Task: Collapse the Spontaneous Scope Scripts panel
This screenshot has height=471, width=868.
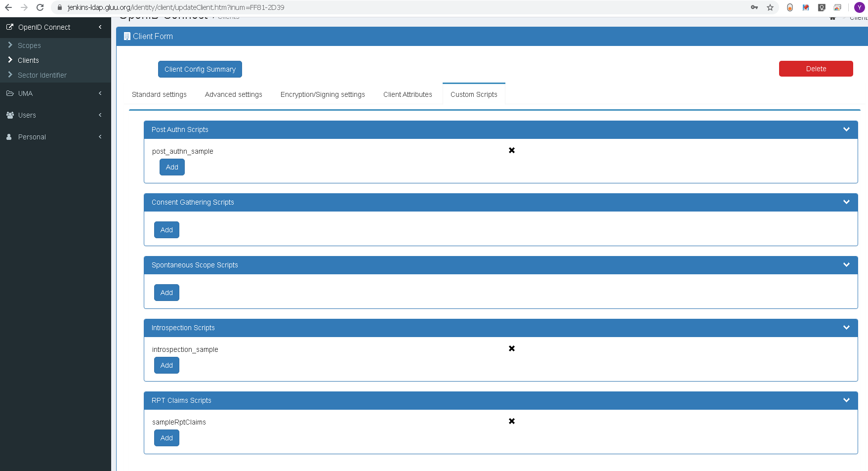Action: point(846,265)
